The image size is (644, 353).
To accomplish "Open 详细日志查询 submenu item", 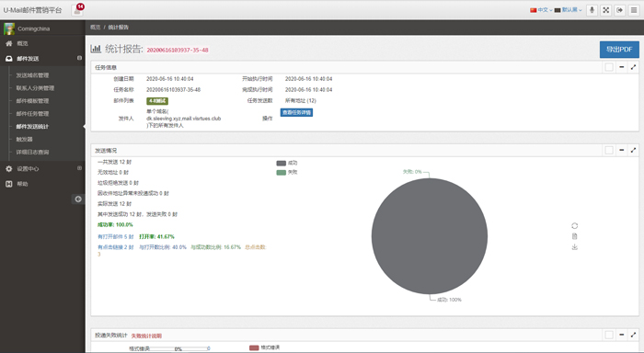I will pos(32,152).
